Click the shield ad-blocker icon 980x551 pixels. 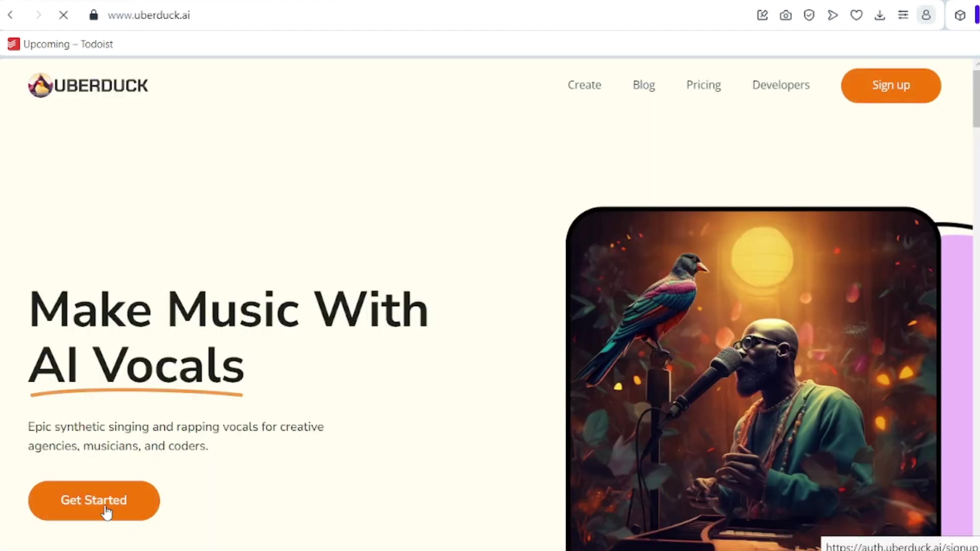pos(809,15)
